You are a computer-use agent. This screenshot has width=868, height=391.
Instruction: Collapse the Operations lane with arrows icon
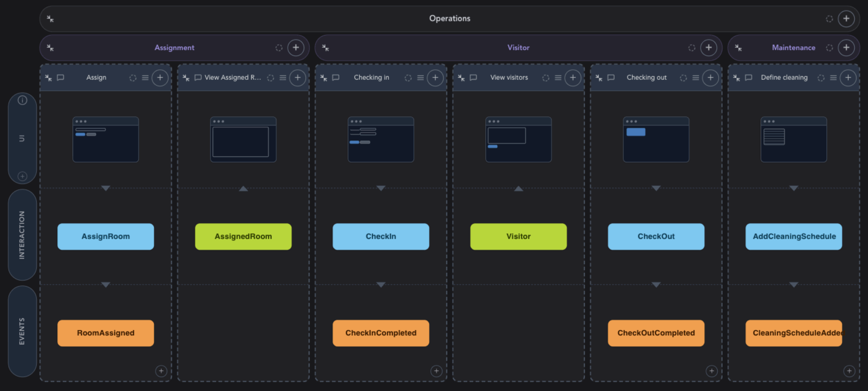50,19
